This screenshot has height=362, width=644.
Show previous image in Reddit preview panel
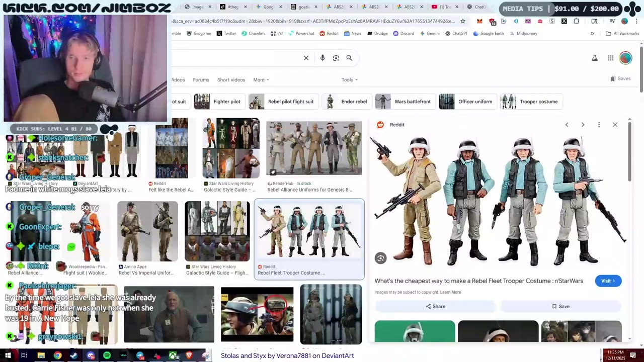click(567, 125)
